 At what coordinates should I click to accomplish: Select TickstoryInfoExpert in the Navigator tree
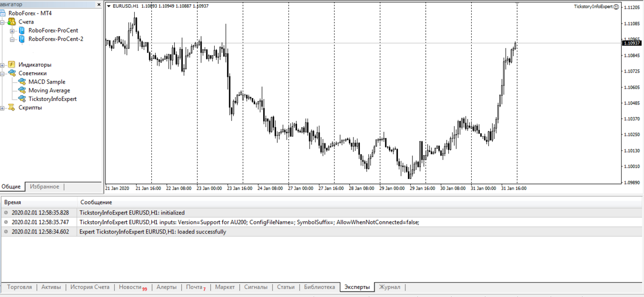52,98
